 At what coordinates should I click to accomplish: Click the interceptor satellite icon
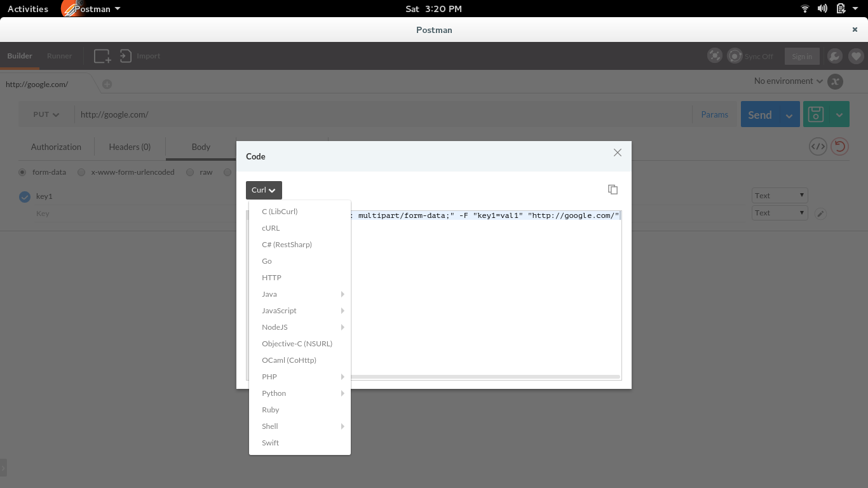[715, 56]
